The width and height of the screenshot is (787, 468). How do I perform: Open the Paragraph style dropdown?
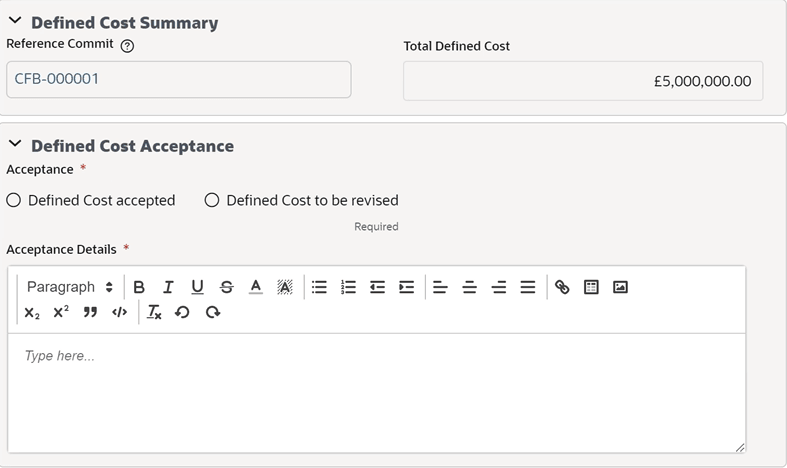tap(70, 287)
